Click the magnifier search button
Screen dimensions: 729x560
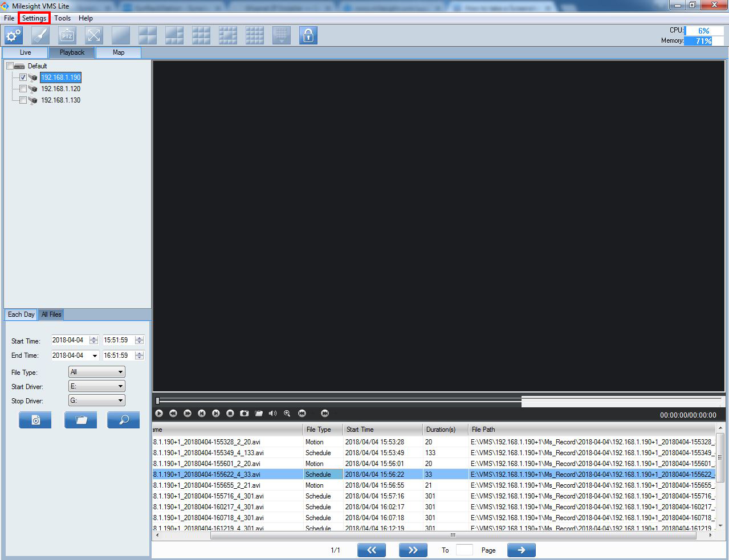tap(123, 420)
